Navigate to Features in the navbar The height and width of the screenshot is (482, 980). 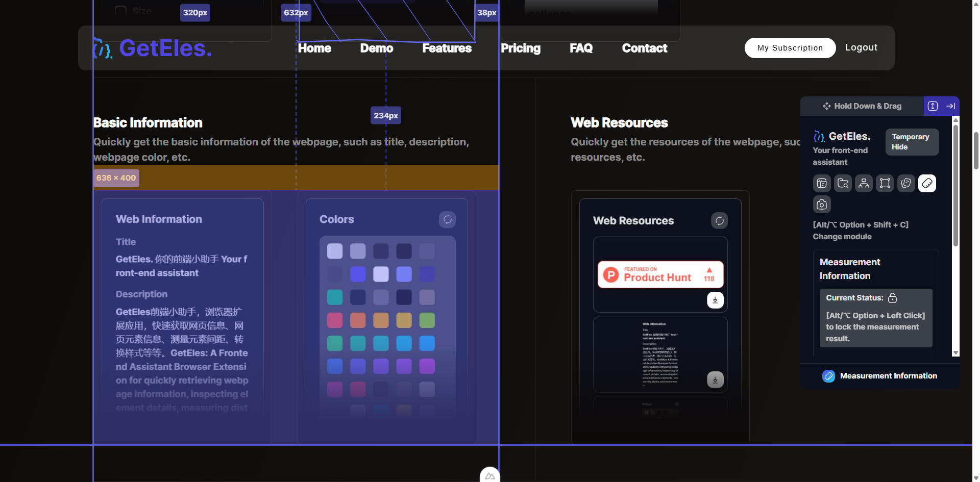pyautogui.click(x=447, y=48)
